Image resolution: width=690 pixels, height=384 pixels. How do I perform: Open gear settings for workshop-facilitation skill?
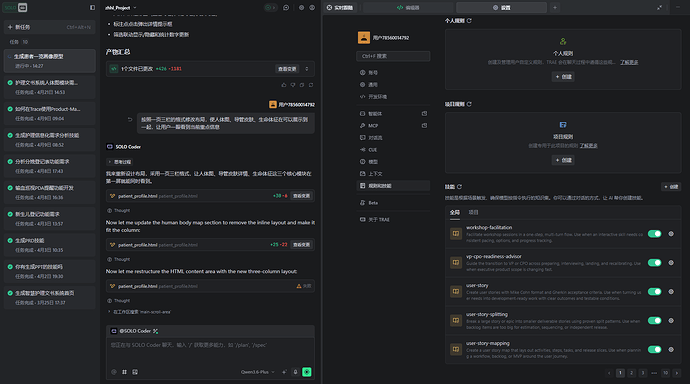[671, 234]
